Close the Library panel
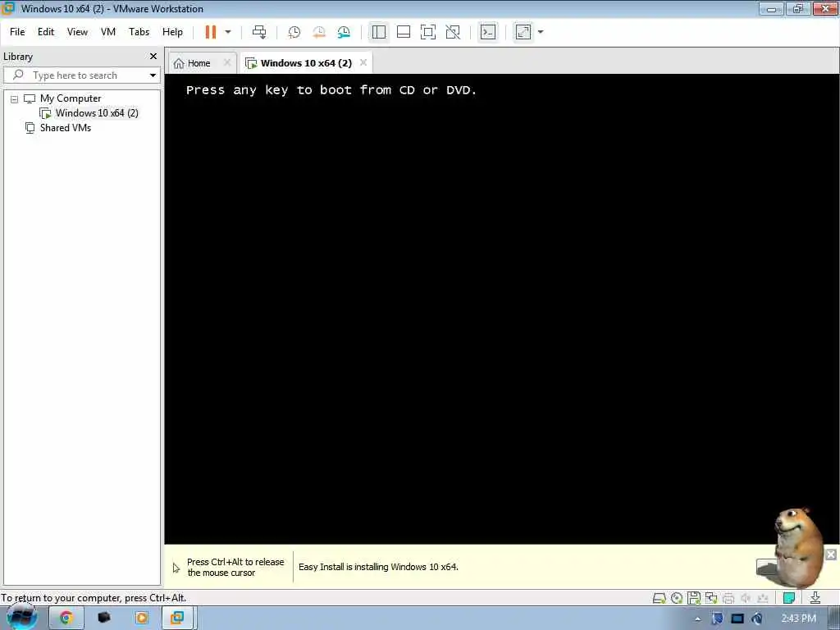 point(153,57)
